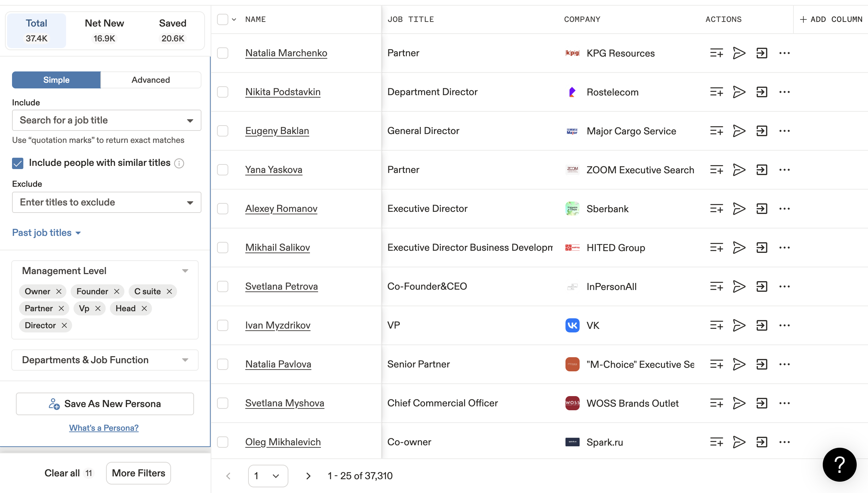Click export icon for Eugeny Baklan row
The image size is (868, 493).
[x=762, y=131]
